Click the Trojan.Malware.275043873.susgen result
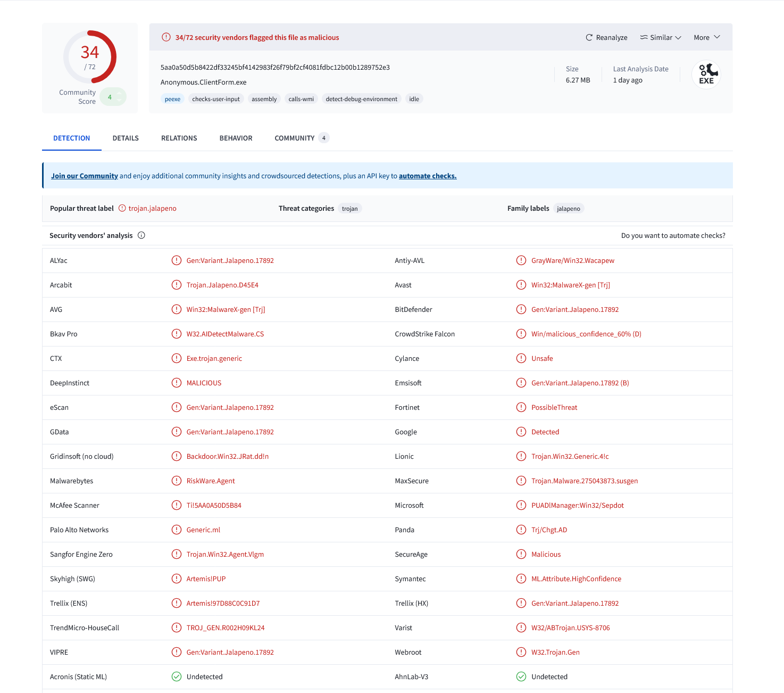 585,481
